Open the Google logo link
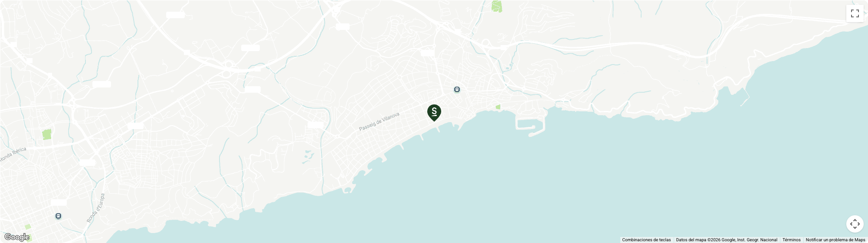 click(17, 237)
